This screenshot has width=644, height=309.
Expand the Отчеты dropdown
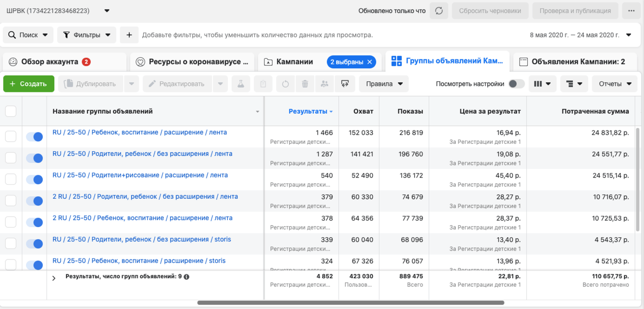[615, 84]
